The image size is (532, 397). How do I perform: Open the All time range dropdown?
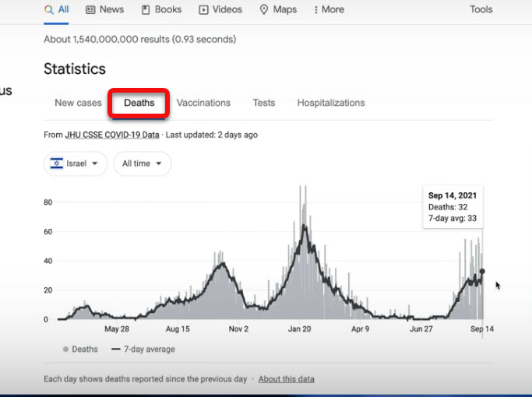(143, 163)
